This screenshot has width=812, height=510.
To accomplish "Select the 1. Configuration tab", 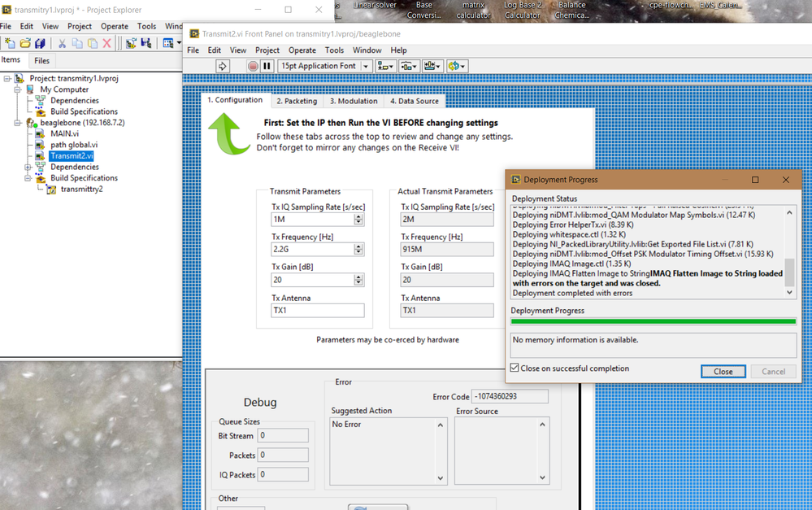I will 235,100.
